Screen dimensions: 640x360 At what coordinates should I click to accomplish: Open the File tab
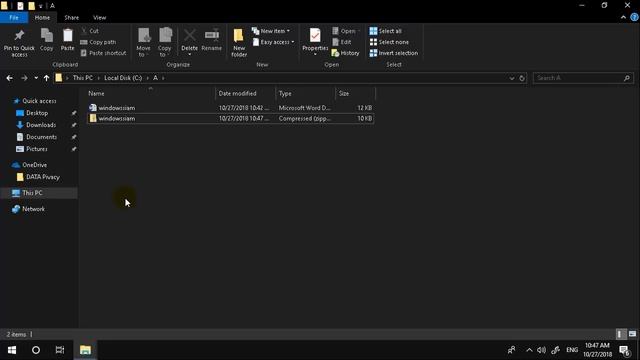[x=14, y=18]
